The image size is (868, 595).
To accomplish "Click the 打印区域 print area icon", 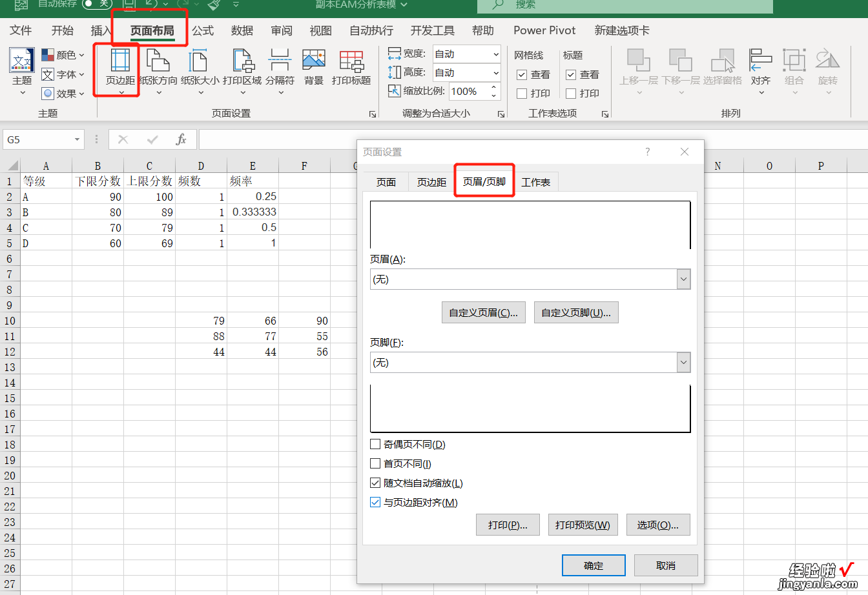I will point(243,60).
